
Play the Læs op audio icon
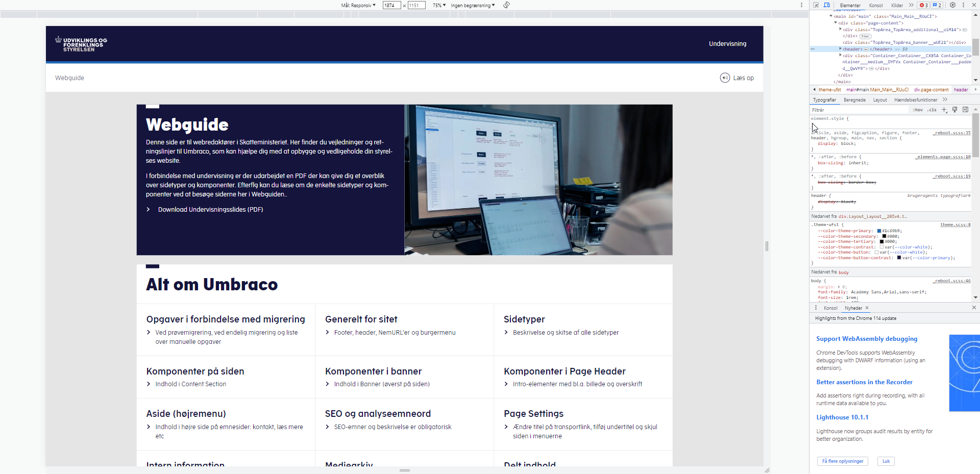(x=725, y=78)
